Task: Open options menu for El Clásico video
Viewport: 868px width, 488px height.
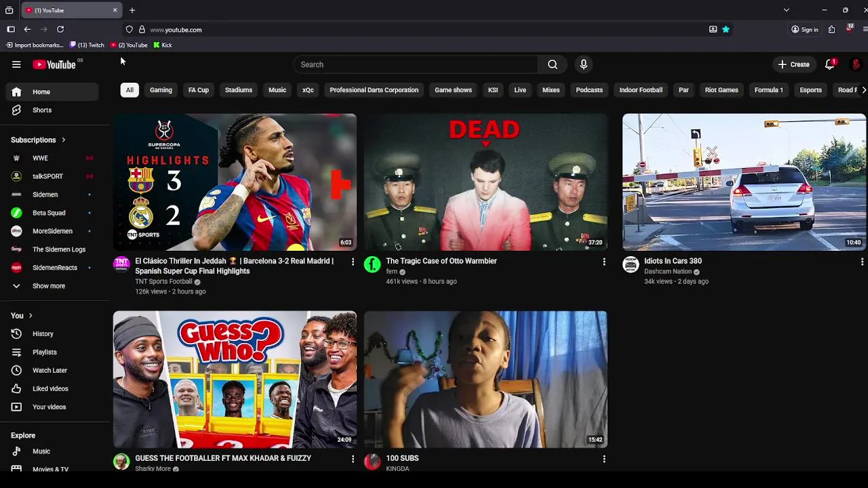Action: (353, 262)
